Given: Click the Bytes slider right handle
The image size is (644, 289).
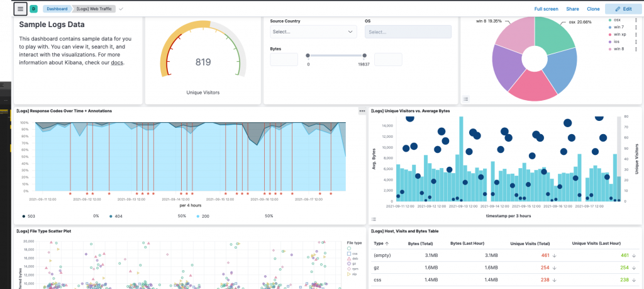Looking at the screenshot, I should pos(364,55).
